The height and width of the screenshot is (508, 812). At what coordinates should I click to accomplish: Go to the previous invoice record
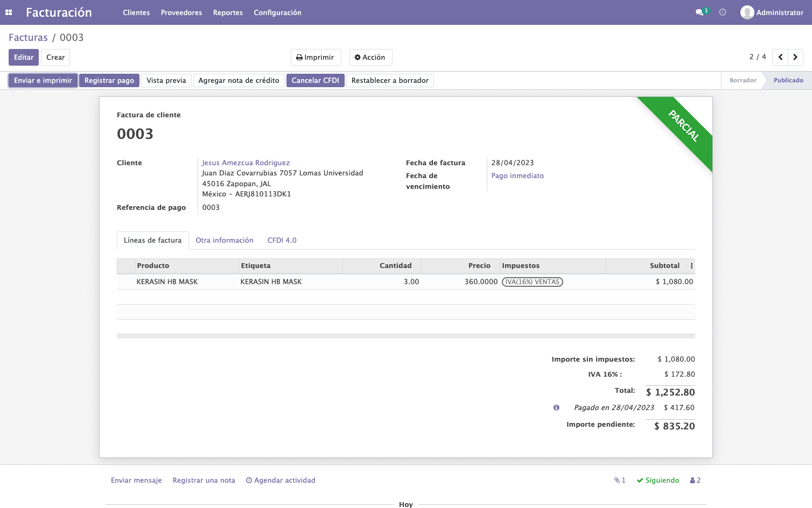coord(780,57)
